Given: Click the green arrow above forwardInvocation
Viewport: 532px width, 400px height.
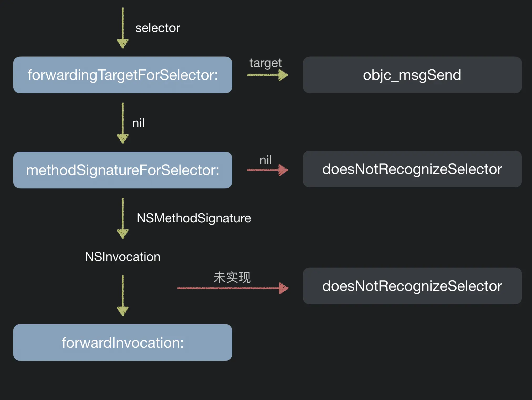Looking at the screenshot, I should 123,295.
